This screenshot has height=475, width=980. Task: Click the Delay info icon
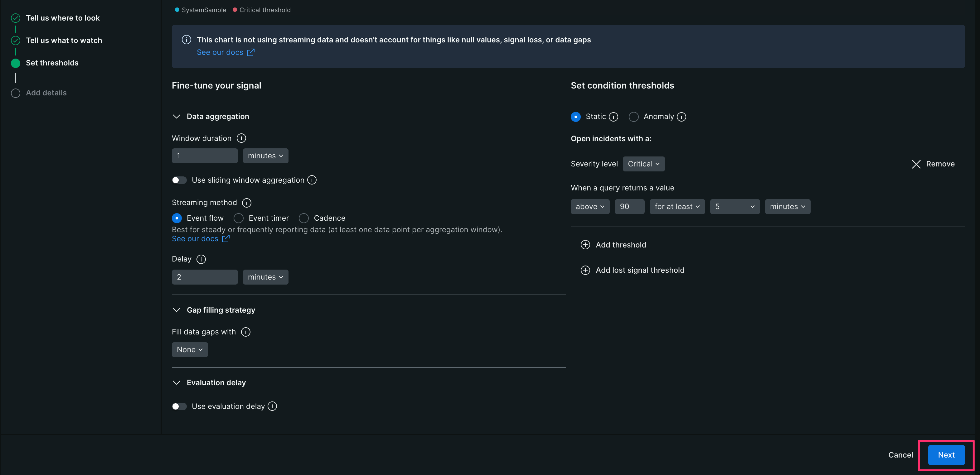[x=201, y=259]
